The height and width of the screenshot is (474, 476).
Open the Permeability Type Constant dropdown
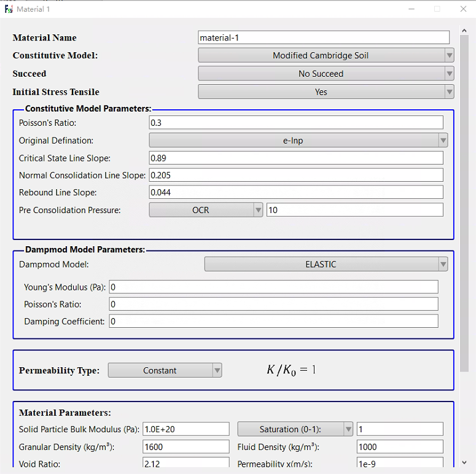tap(165, 370)
